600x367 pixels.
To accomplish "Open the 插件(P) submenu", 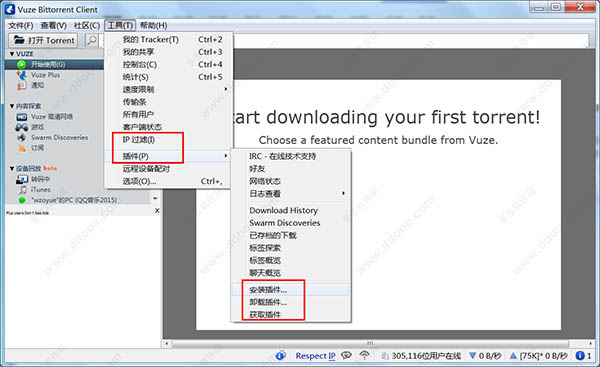I will (168, 156).
